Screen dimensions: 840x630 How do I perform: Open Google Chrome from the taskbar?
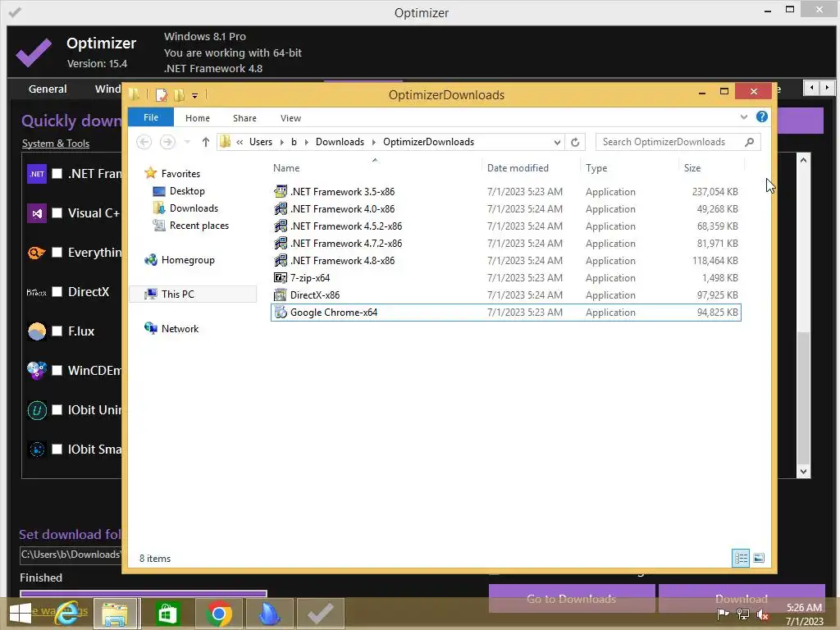point(218,614)
